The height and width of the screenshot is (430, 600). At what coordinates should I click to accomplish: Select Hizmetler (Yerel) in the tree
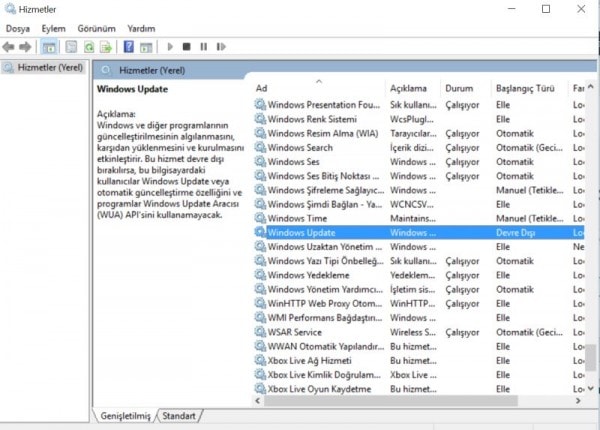pyautogui.click(x=50, y=68)
